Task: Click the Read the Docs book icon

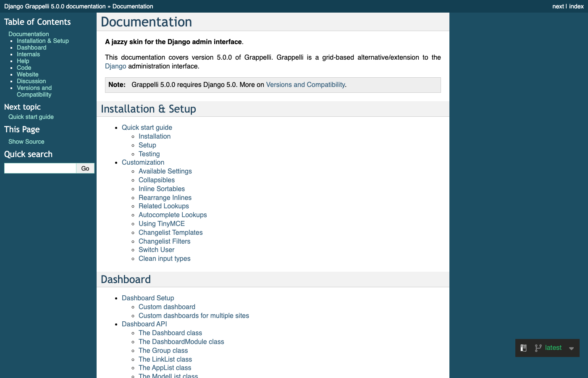Action: (x=523, y=348)
